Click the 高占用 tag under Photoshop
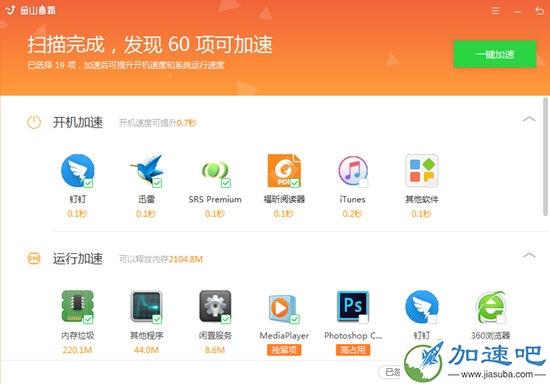 (353, 350)
